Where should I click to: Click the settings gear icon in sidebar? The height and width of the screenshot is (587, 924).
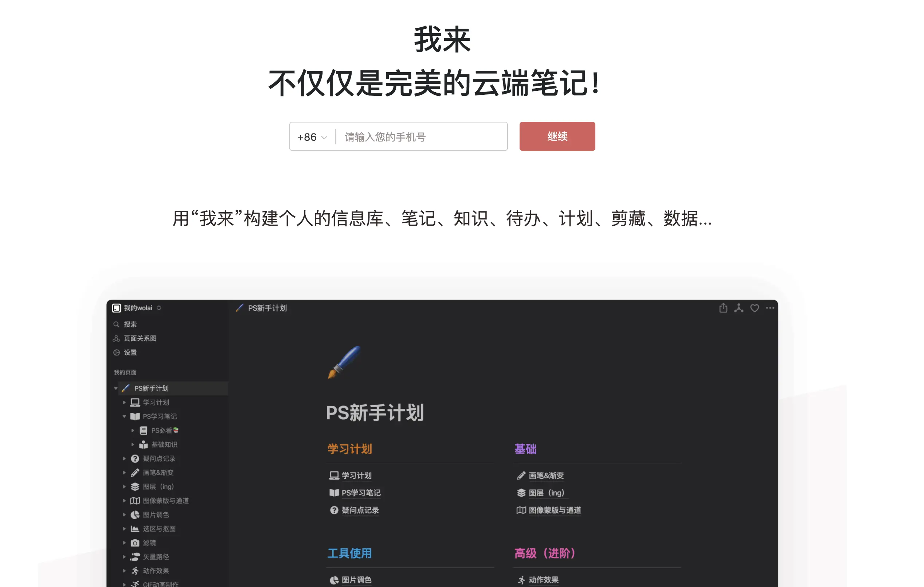tap(116, 353)
